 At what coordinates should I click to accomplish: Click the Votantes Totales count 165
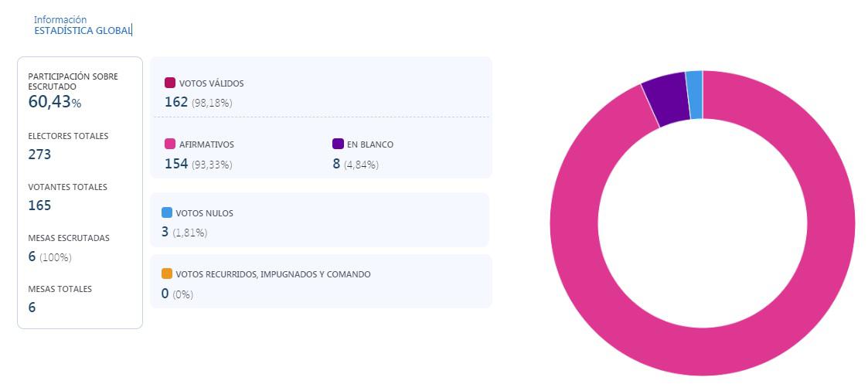(x=39, y=206)
